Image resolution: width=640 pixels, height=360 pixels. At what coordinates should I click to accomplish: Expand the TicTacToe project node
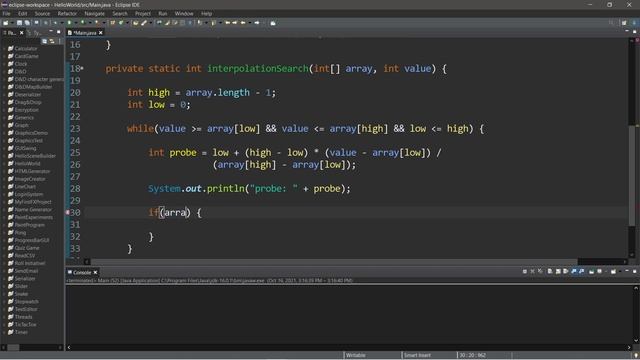click(x=4, y=324)
